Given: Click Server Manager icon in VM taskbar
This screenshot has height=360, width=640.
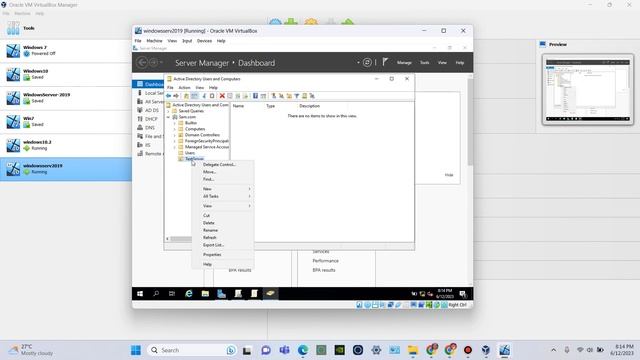Looking at the screenshot, I should pyautogui.click(x=221, y=293).
